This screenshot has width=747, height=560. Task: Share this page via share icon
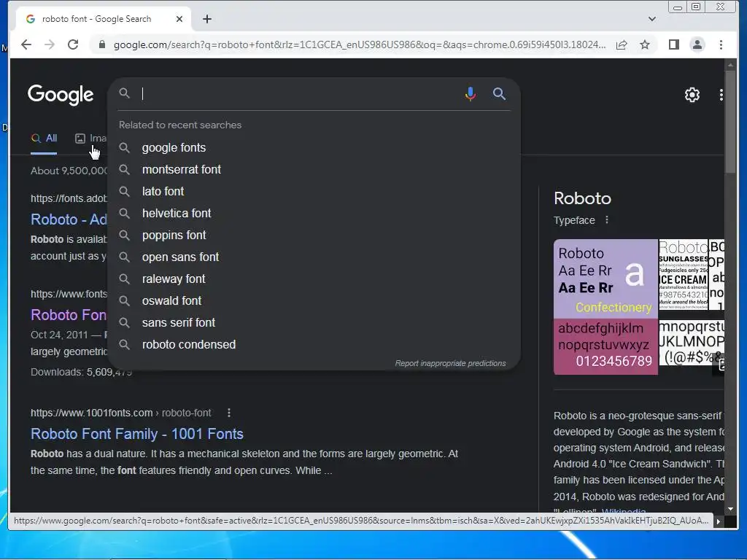(622, 44)
